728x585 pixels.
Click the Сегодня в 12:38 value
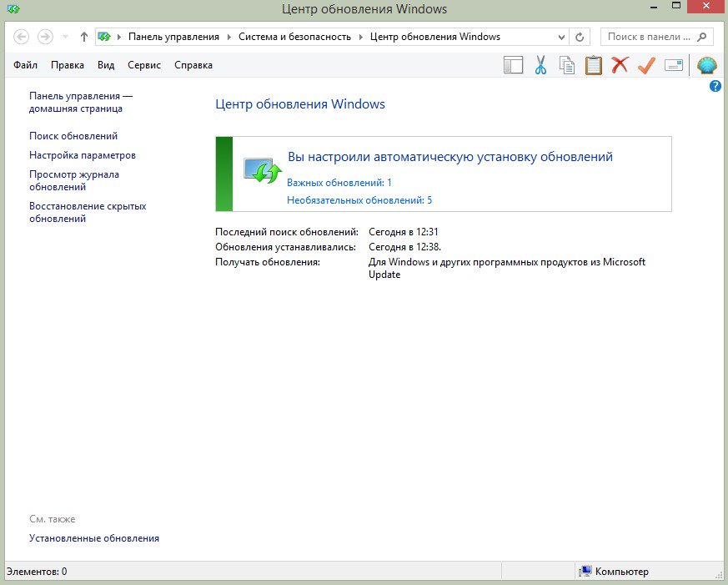click(404, 247)
